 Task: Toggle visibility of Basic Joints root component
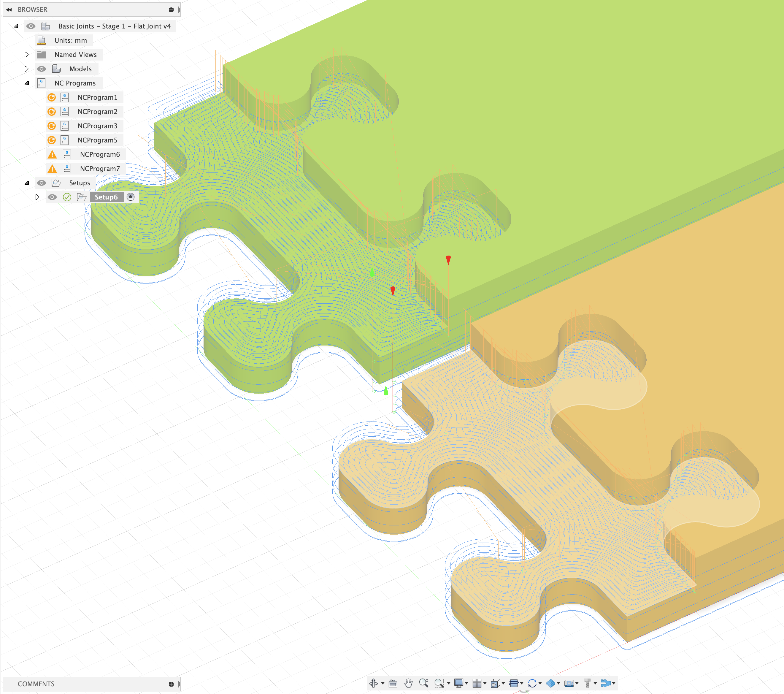31,26
